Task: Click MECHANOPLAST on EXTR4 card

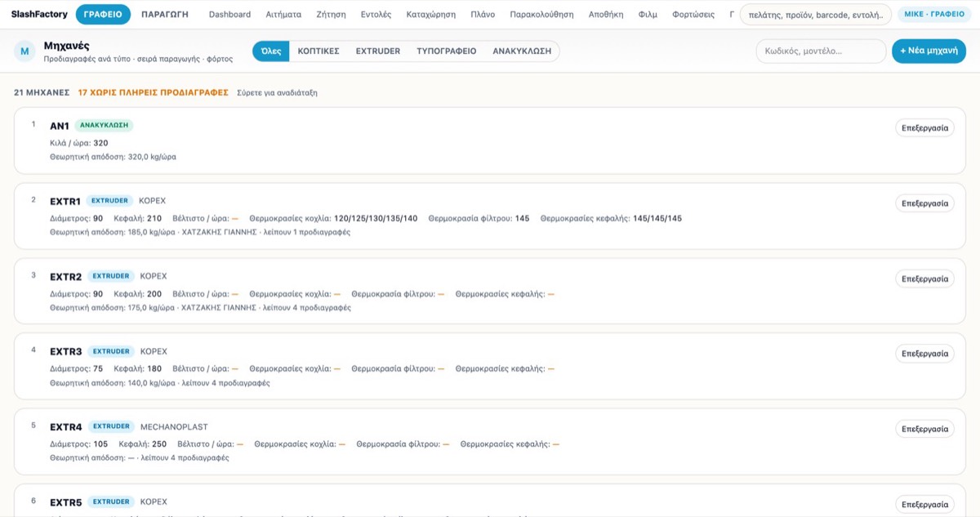Action: click(x=174, y=426)
